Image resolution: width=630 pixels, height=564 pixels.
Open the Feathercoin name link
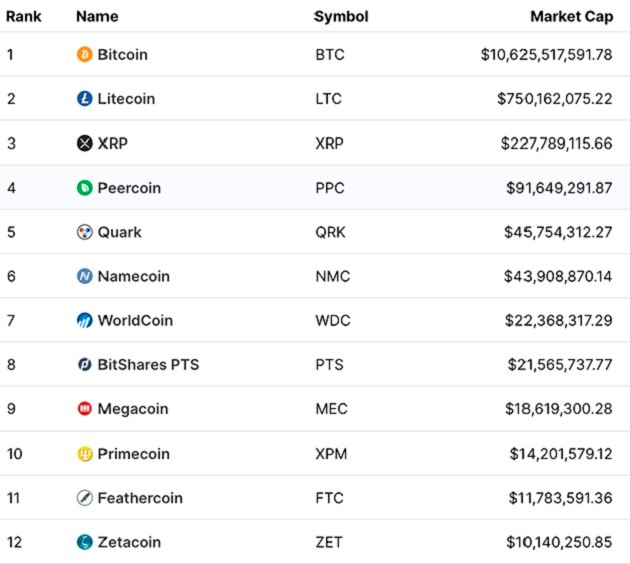point(140,498)
